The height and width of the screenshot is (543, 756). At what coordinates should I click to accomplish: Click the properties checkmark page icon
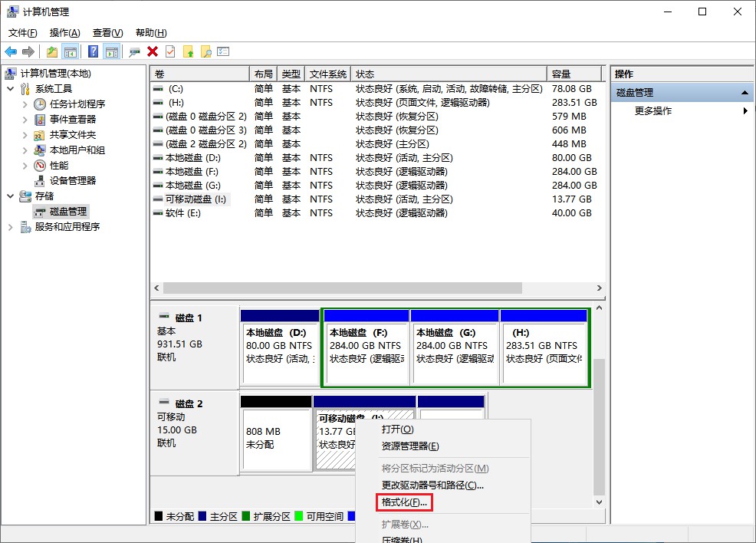[x=170, y=51]
